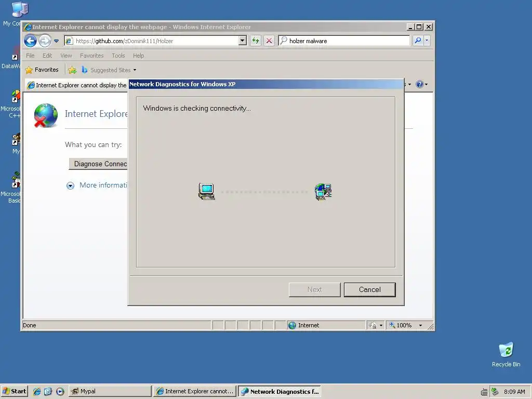Switch to Internet Explorer taskbar button

194,391
